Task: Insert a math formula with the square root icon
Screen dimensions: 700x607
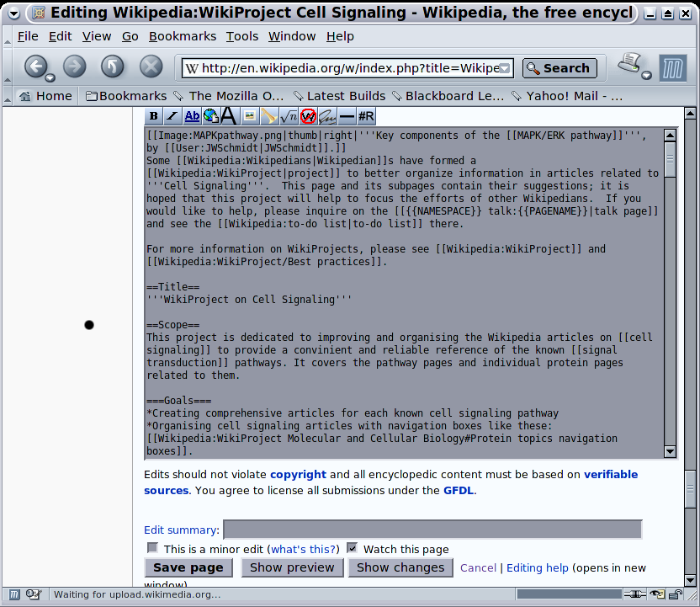Action: pyautogui.click(x=289, y=116)
